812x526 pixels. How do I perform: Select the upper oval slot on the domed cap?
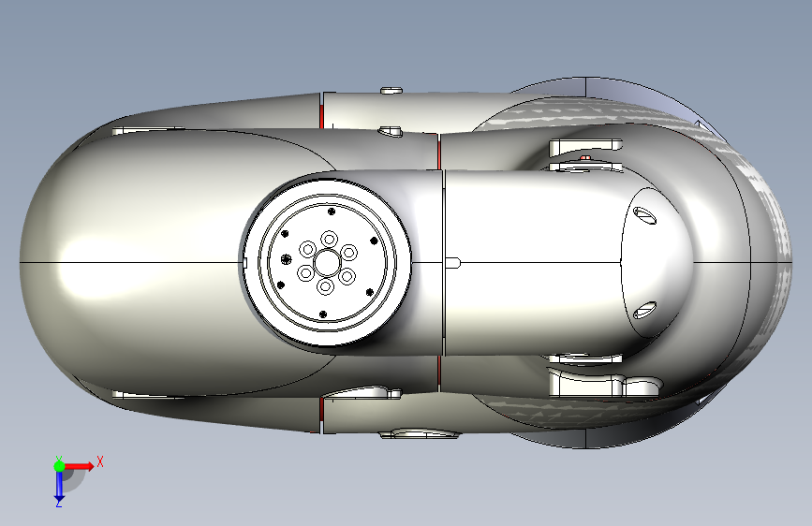pos(645,215)
